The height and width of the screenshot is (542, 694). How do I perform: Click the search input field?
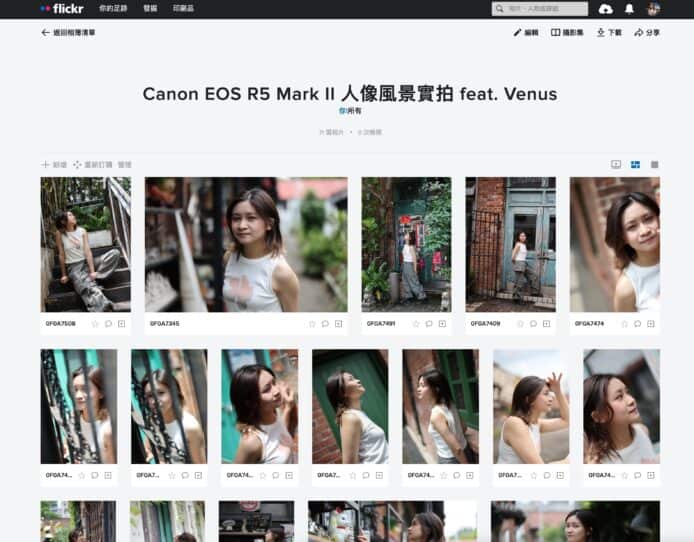click(x=547, y=9)
